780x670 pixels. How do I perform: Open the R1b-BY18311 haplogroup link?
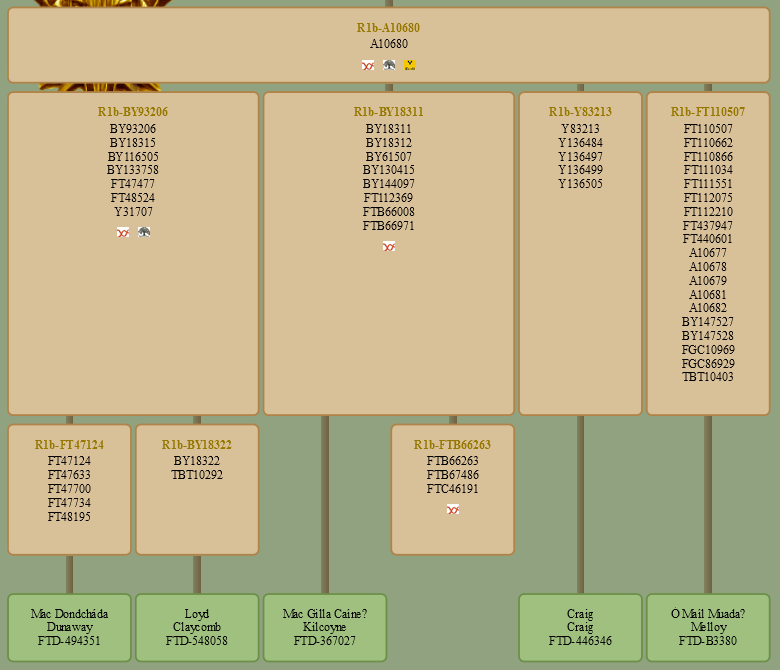(x=388, y=112)
